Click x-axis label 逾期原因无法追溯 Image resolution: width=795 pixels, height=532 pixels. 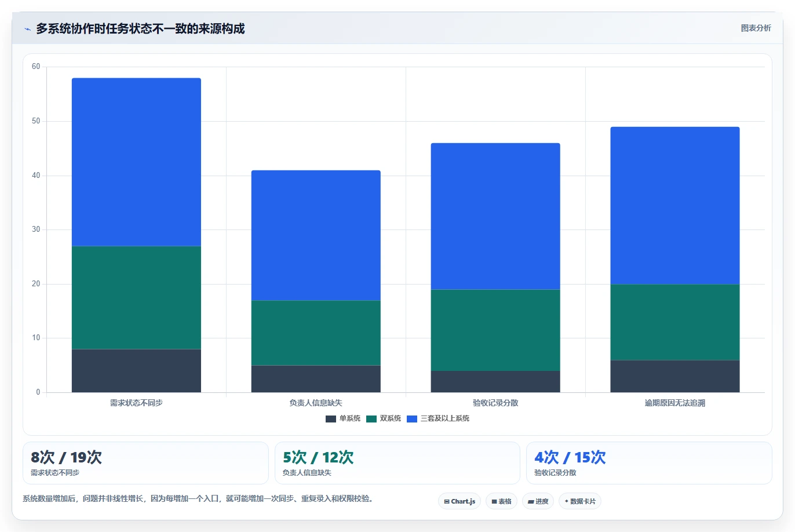pyautogui.click(x=675, y=403)
